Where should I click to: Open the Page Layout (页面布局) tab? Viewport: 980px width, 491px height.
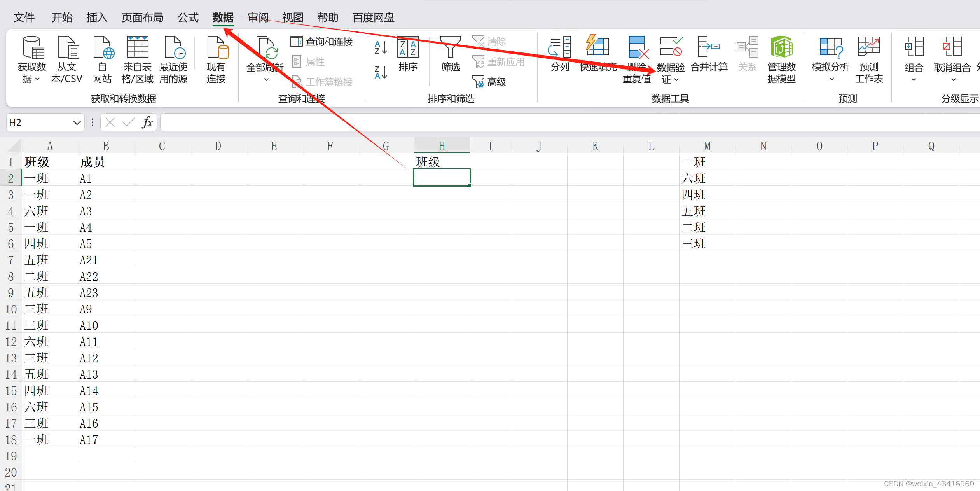[142, 17]
